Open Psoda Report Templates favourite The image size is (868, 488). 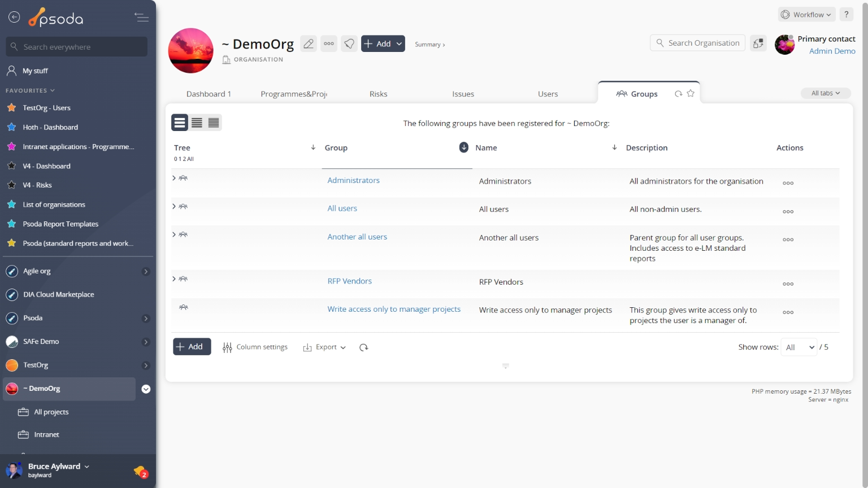click(60, 224)
